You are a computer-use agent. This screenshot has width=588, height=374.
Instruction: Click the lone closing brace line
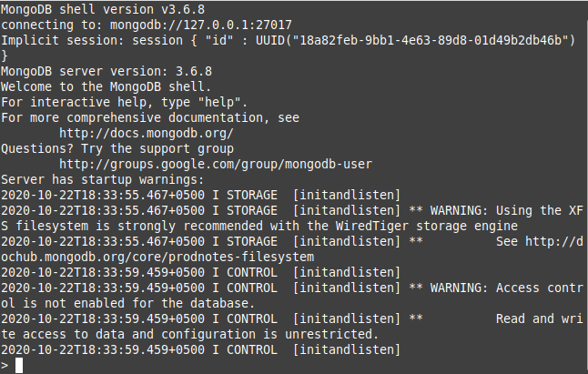5,55
